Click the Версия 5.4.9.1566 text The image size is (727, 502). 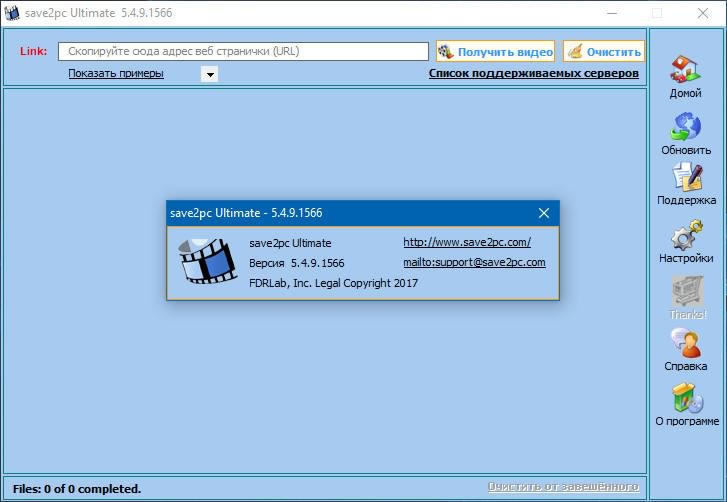point(297,263)
